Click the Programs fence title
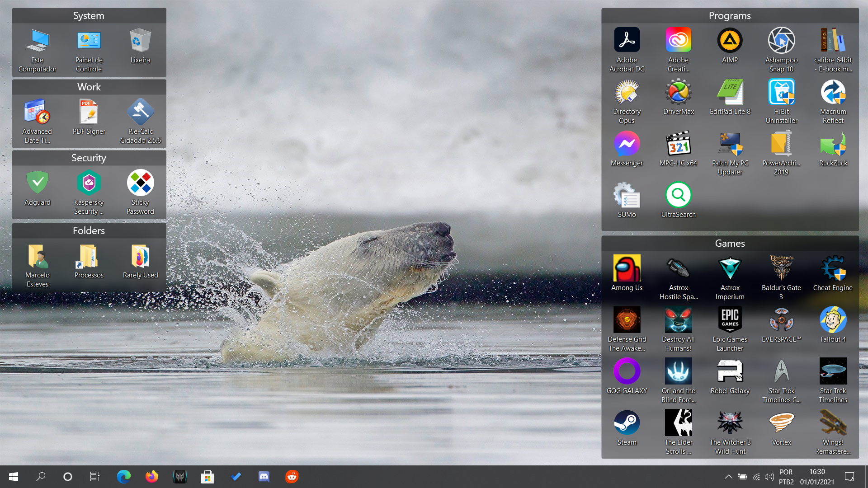 click(x=730, y=16)
